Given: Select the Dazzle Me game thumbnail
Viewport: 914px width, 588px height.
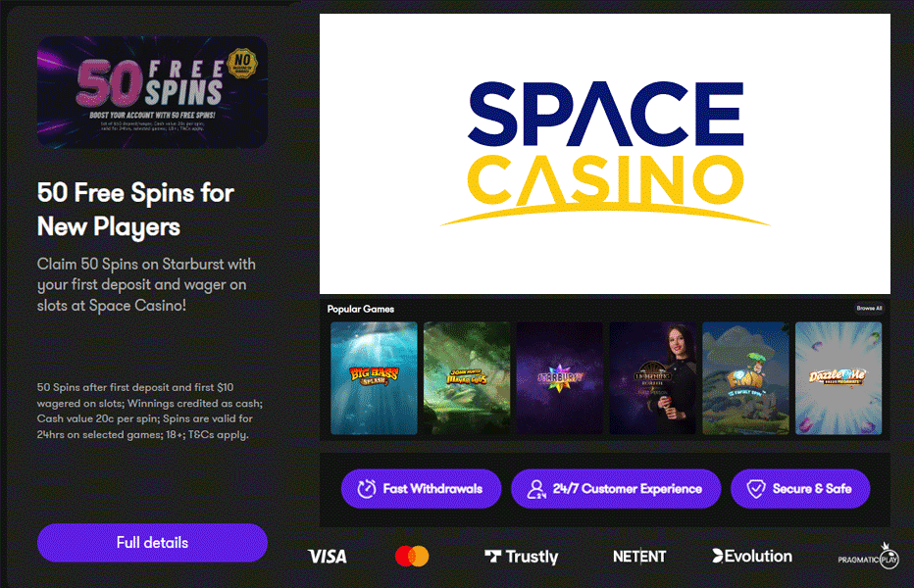Looking at the screenshot, I should point(838,378).
